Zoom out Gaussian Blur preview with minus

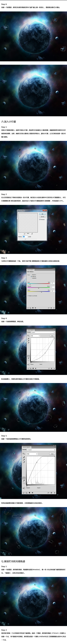coord(24,233)
